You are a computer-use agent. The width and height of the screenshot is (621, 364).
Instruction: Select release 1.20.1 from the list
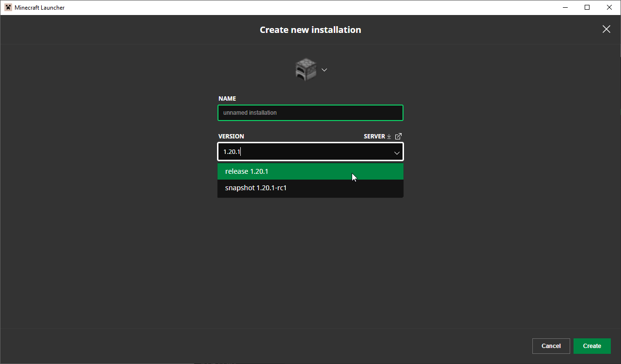click(310, 171)
